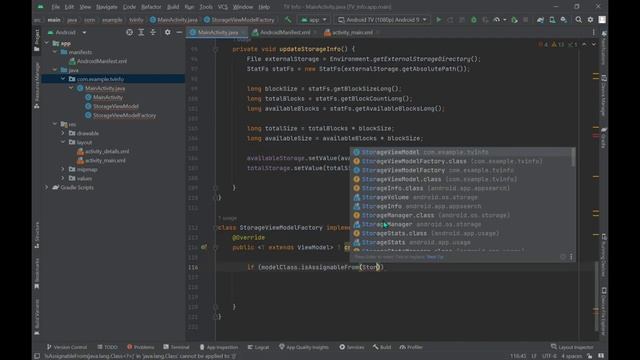Viewport: 640px width, 360px height.
Task: Click the Profile app icon in toolbar
Action: 496,20
